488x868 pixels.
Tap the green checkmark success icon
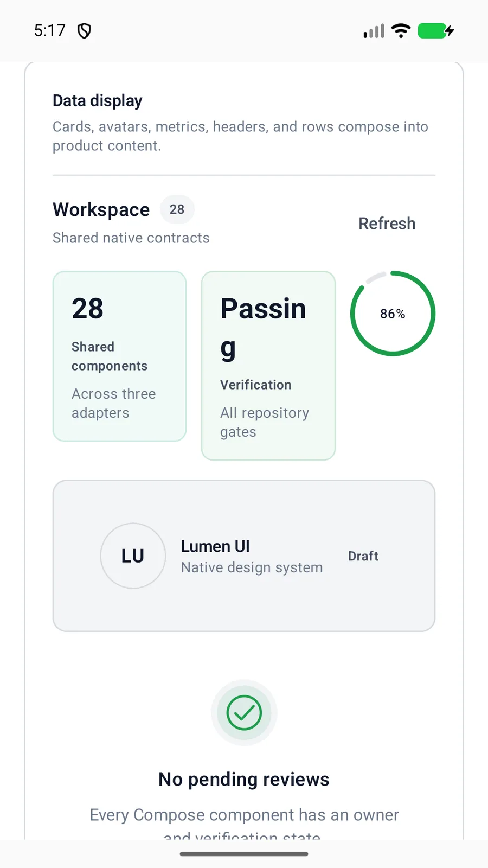click(x=244, y=713)
